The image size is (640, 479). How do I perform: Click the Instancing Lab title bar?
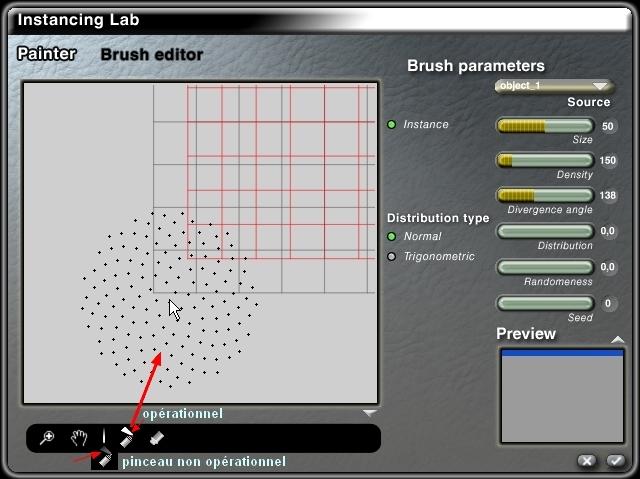coord(318,20)
